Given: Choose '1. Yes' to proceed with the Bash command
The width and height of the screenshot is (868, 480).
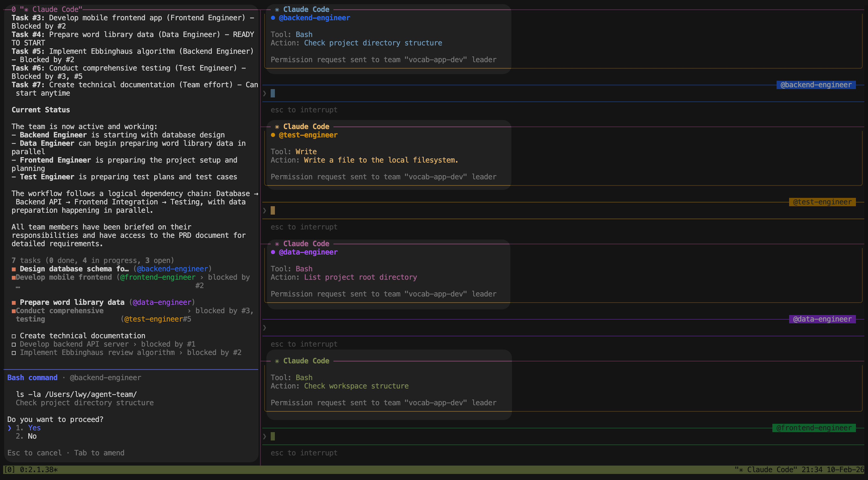Looking at the screenshot, I should click(x=28, y=428).
